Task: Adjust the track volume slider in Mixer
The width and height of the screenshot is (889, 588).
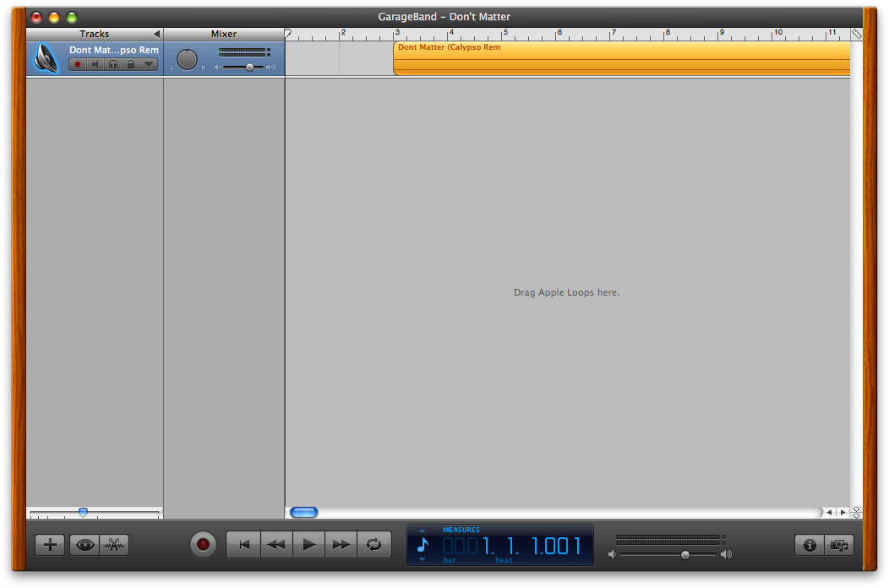Action: [x=249, y=67]
